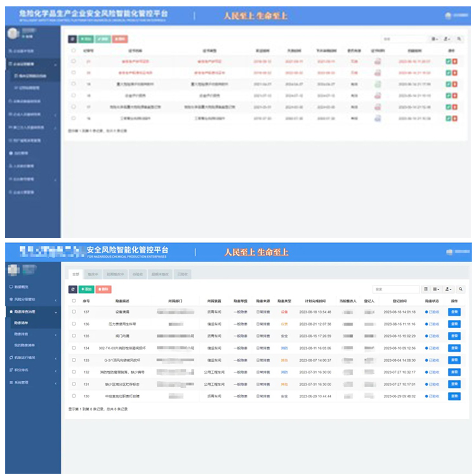The image size is (476, 476).
Task: Select 隐患清单 in the lower sidebar menu
Action: (x=22, y=323)
